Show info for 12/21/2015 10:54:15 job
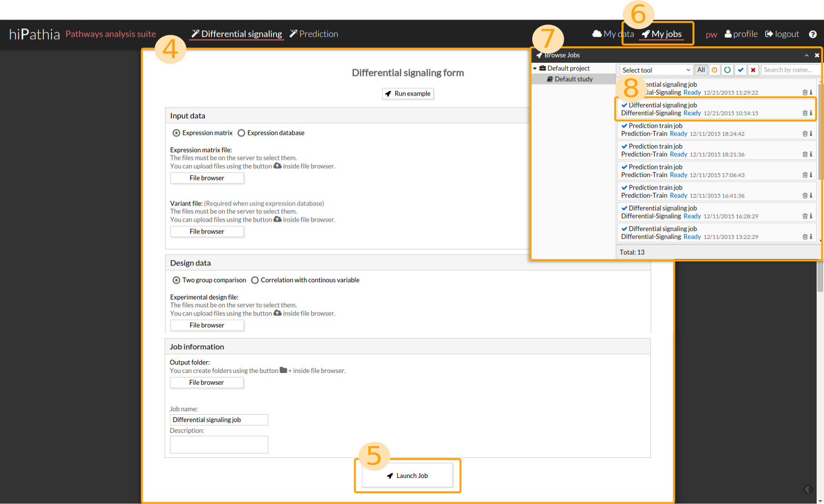 point(811,113)
